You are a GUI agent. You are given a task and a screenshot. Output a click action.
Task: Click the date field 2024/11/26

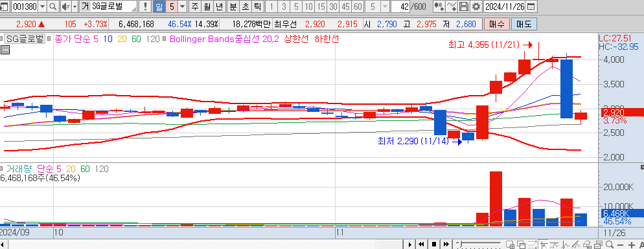coord(504,6)
